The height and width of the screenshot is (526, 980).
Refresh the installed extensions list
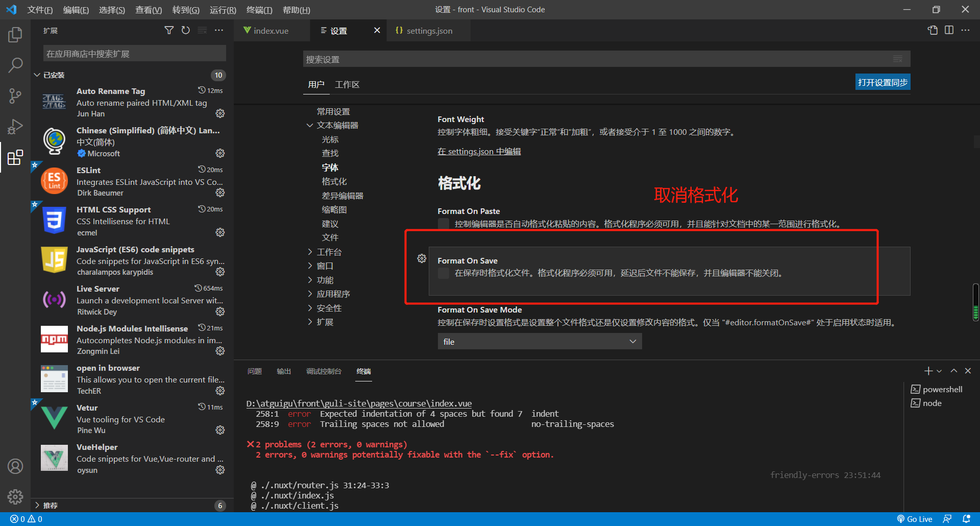(x=185, y=30)
